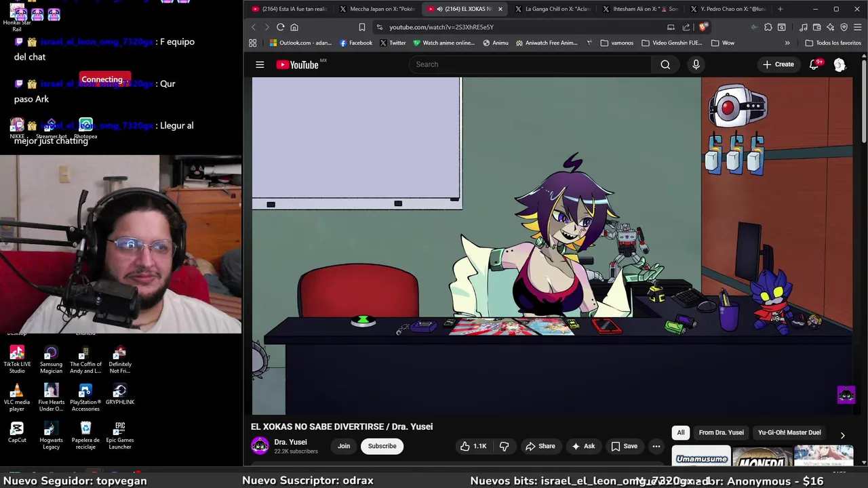868x488 pixels.
Task: Show next filter chips with arrow
Action: click(x=842, y=435)
